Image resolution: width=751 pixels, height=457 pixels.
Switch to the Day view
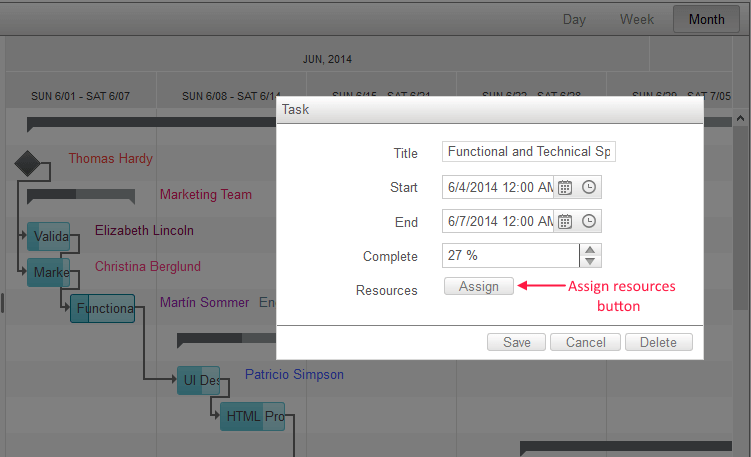pyautogui.click(x=574, y=20)
